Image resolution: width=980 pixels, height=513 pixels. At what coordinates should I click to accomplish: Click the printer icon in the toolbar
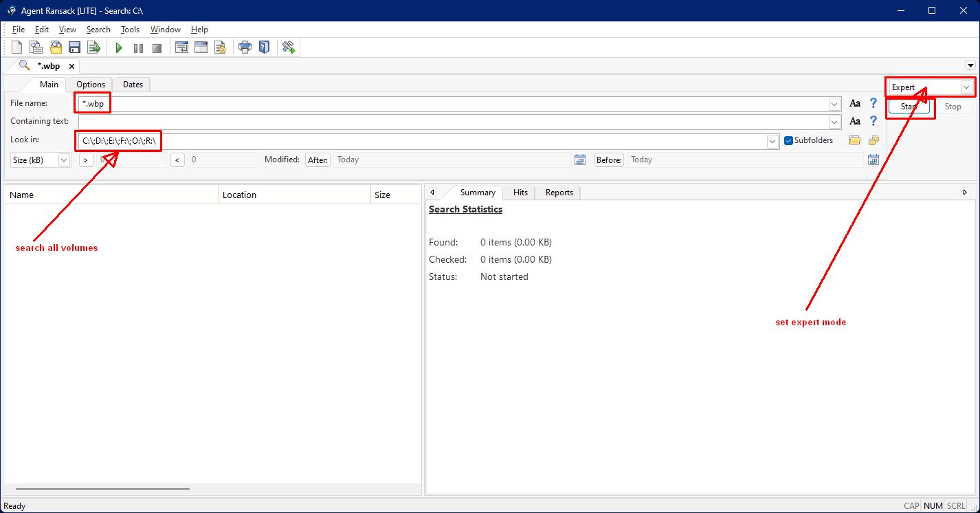pyautogui.click(x=245, y=47)
